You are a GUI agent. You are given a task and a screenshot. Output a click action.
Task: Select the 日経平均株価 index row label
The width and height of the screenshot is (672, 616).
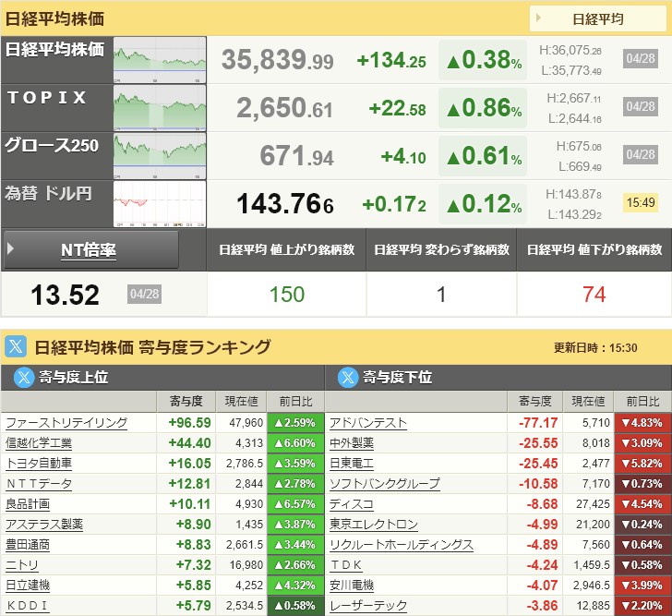[54, 50]
